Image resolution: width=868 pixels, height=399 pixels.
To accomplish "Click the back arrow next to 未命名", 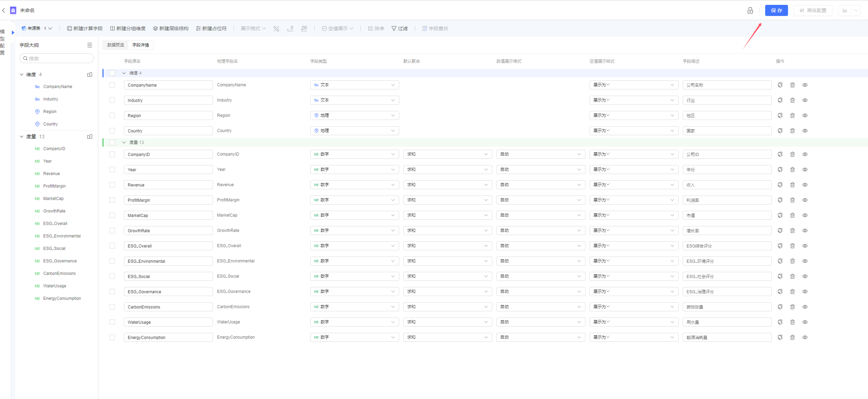I will pyautogui.click(x=4, y=10).
